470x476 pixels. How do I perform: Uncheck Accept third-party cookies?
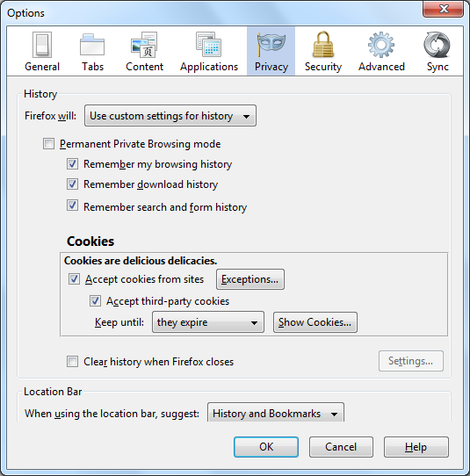click(x=95, y=301)
